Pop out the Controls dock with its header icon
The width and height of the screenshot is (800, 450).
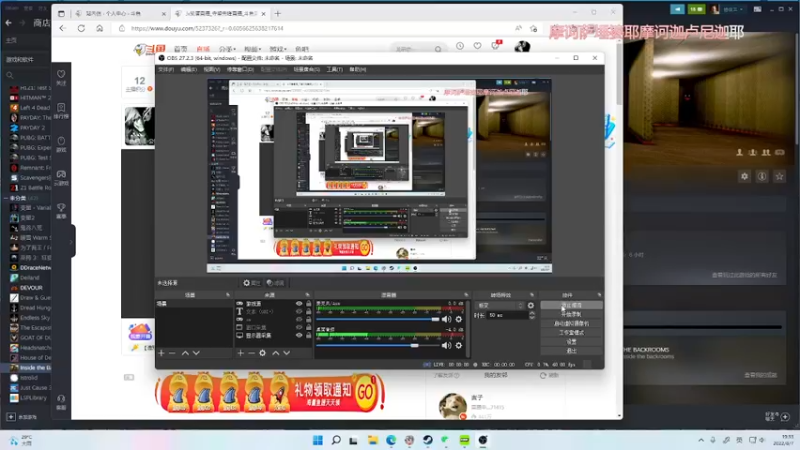(x=599, y=295)
